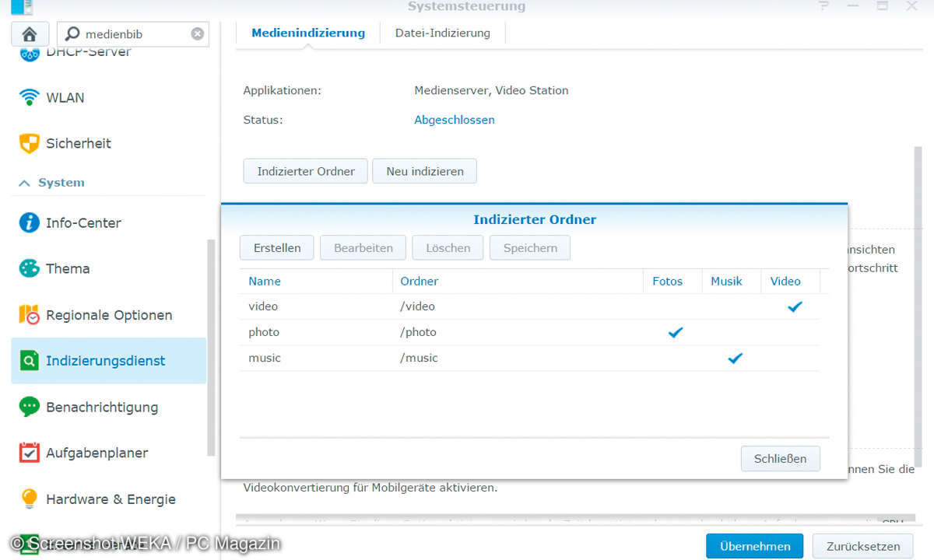
Task: Collapse the System section chevron
Action: (24, 183)
